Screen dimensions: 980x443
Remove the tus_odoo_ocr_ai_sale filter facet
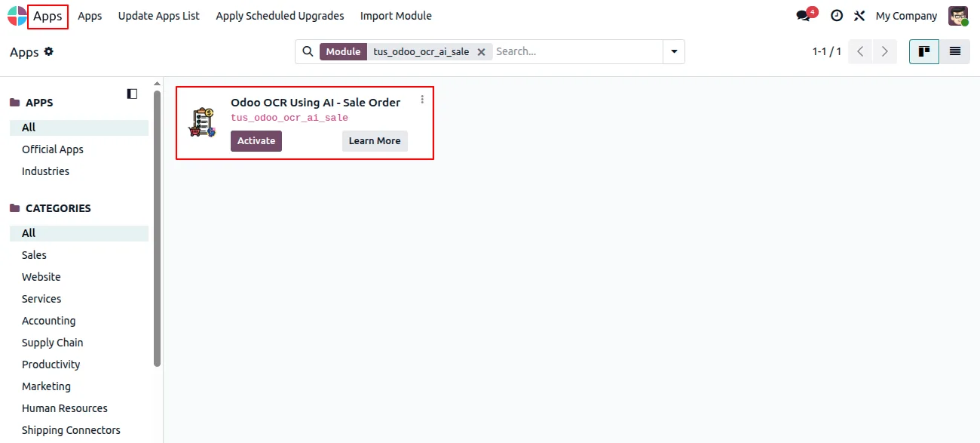(x=481, y=52)
